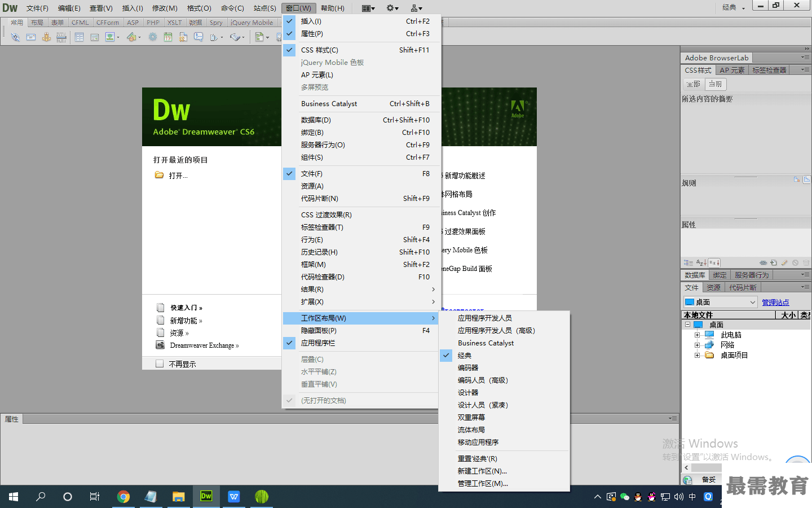Image resolution: width=812 pixels, height=508 pixels.
Task: Select 新建工作区(N)... menu entry
Action: click(504, 471)
